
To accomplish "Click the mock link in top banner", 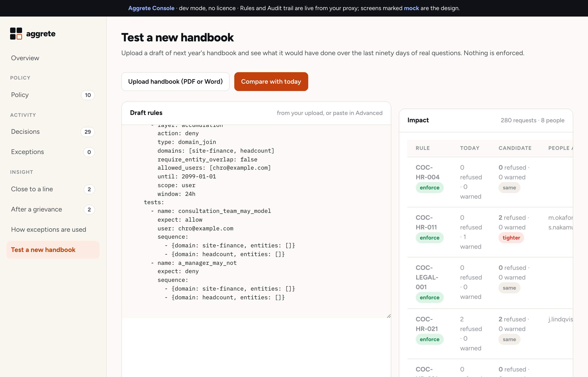I will (411, 8).
